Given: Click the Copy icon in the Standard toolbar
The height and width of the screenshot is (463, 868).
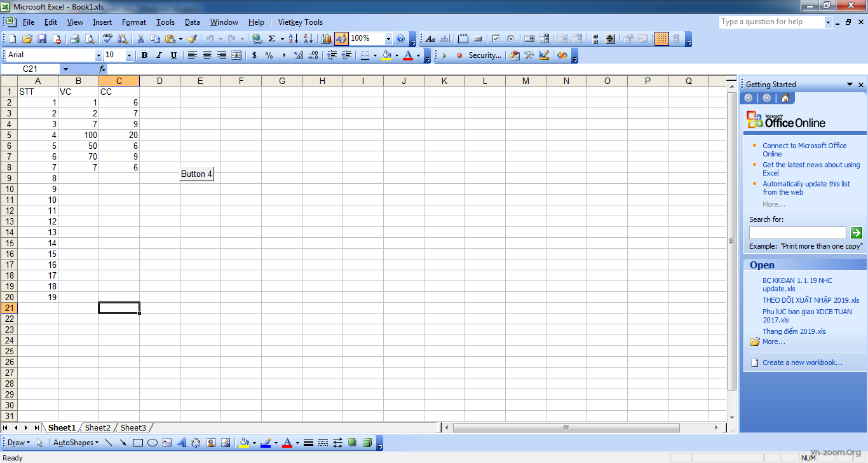Looking at the screenshot, I should [155, 39].
